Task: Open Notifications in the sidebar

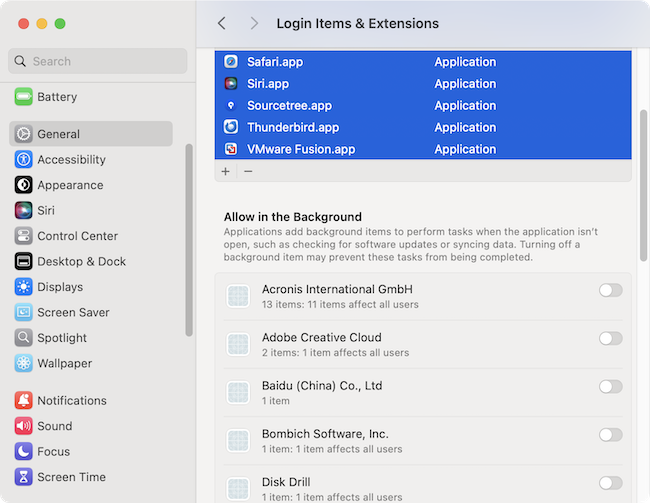Action: click(x=71, y=400)
